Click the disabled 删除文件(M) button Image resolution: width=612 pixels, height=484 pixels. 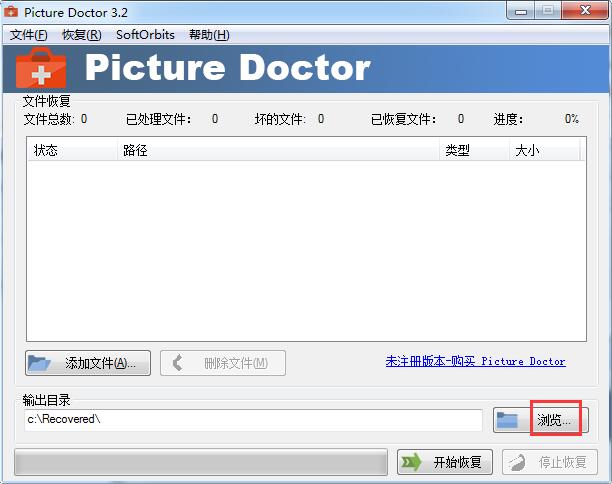tap(223, 363)
